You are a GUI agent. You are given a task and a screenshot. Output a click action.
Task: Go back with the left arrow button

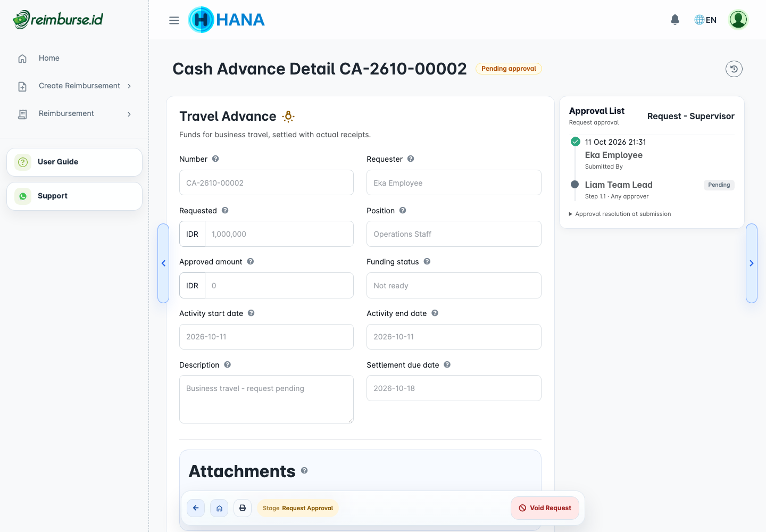pyautogui.click(x=196, y=508)
